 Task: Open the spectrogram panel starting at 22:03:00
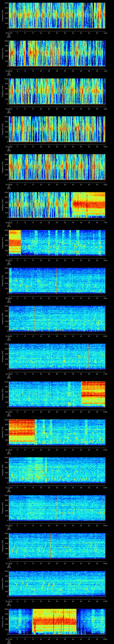click(57, 91)
